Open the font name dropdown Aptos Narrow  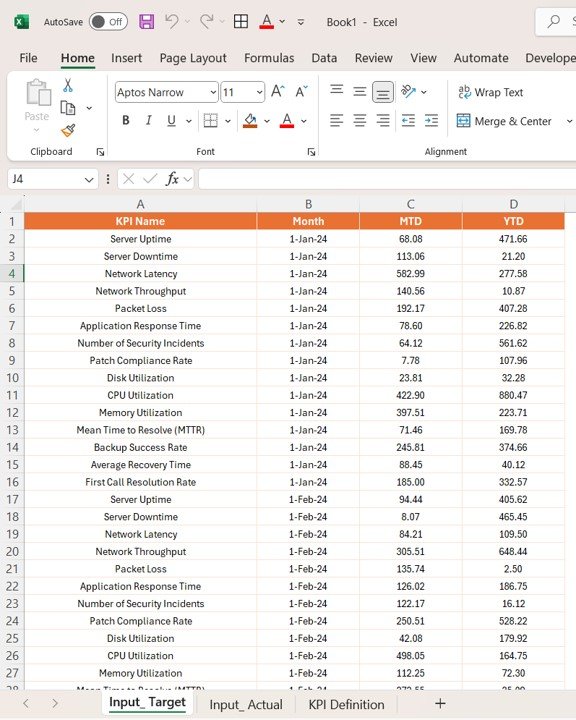213,92
